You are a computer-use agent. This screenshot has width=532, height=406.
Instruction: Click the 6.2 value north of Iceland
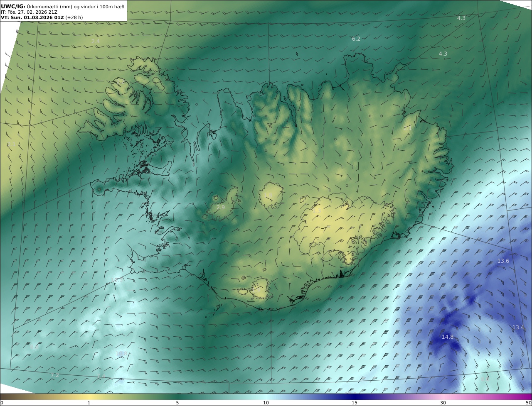pos(356,39)
